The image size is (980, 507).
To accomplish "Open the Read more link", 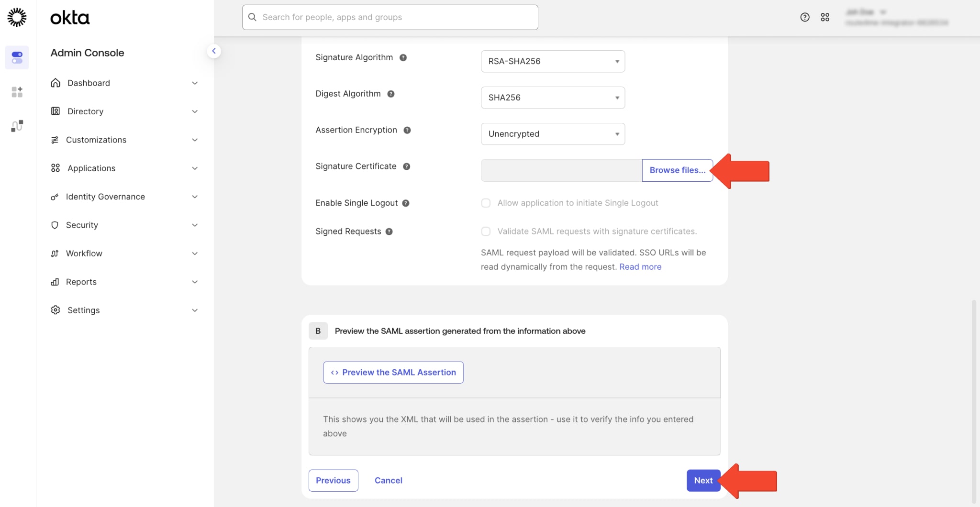I will pos(640,267).
